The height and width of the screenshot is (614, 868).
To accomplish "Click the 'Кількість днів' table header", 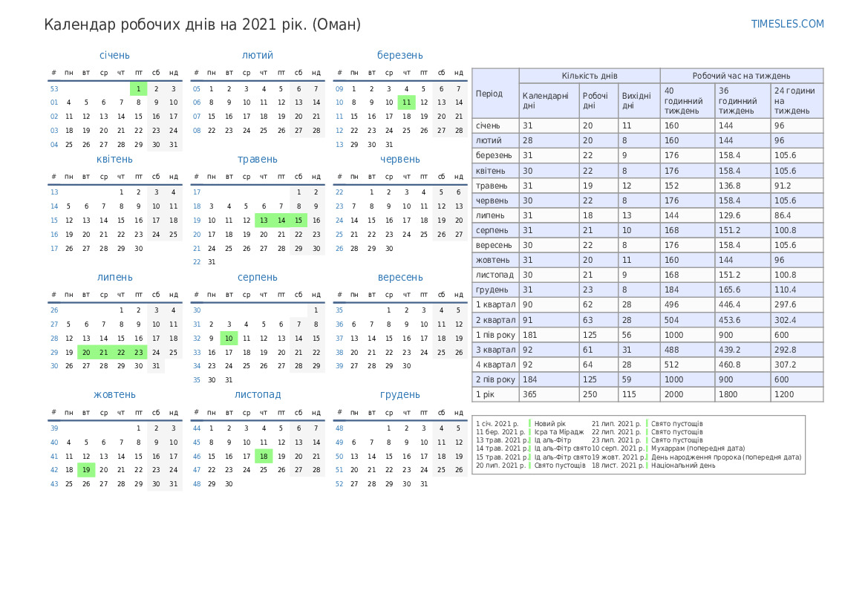I will (x=590, y=76).
